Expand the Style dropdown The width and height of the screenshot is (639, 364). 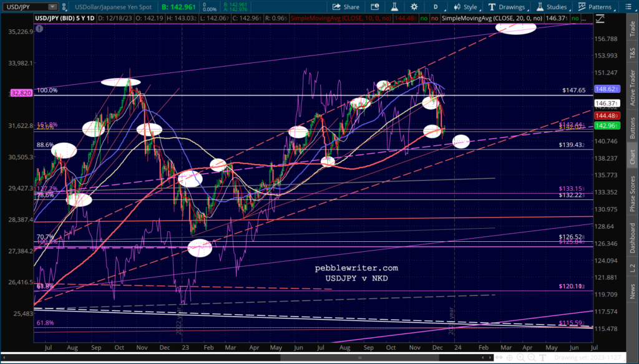467,7
